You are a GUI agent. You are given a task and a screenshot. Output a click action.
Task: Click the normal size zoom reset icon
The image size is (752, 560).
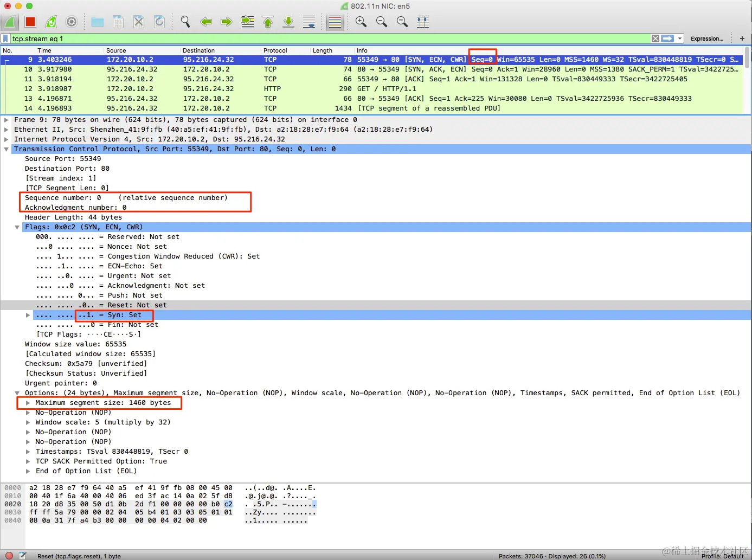402,22
